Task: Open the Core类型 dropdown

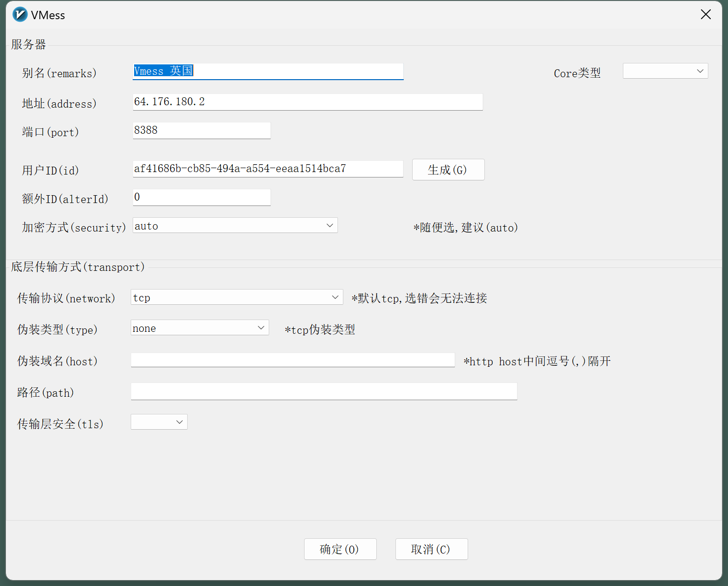Action: pyautogui.click(x=665, y=71)
